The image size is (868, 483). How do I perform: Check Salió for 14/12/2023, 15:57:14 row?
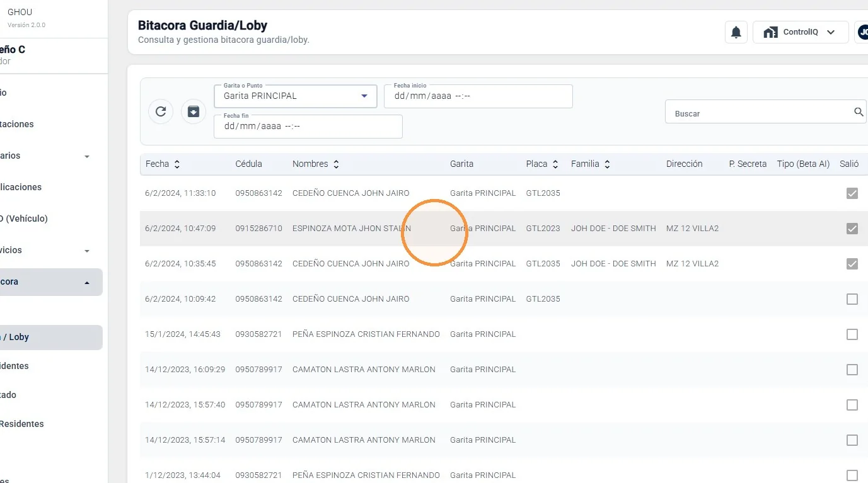click(852, 440)
